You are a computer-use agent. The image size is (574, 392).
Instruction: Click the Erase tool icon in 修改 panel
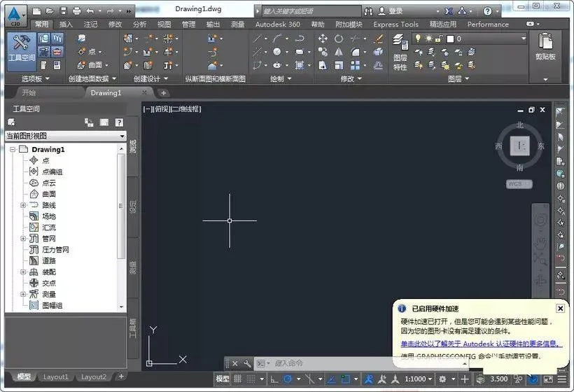[x=379, y=38]
